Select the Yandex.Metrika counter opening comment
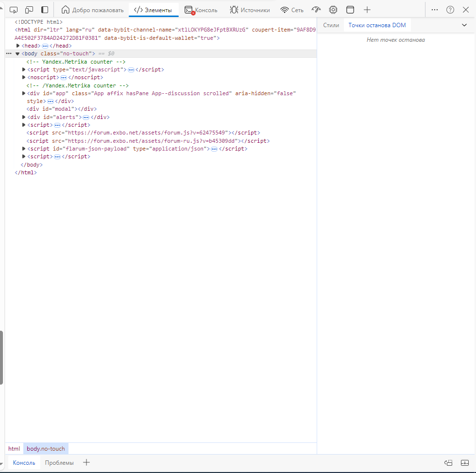The height and width of the screenshot is (473, 476). coord(76,62)
